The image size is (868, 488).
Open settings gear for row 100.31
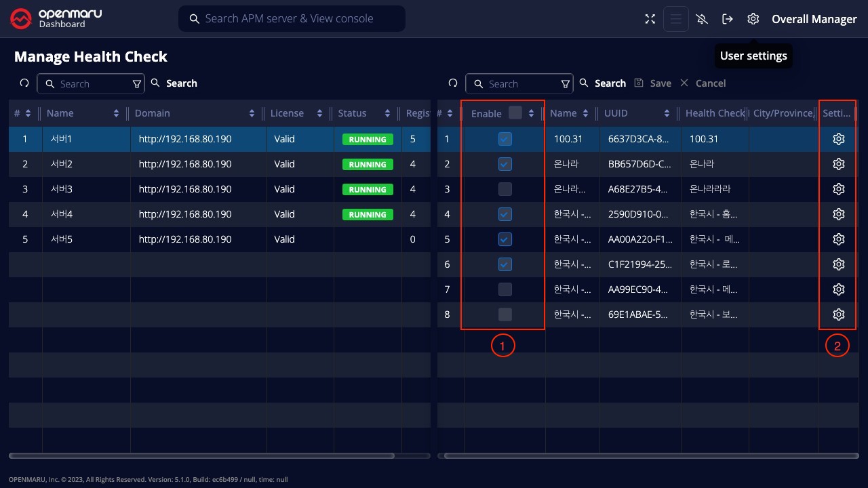coord(838,139)
